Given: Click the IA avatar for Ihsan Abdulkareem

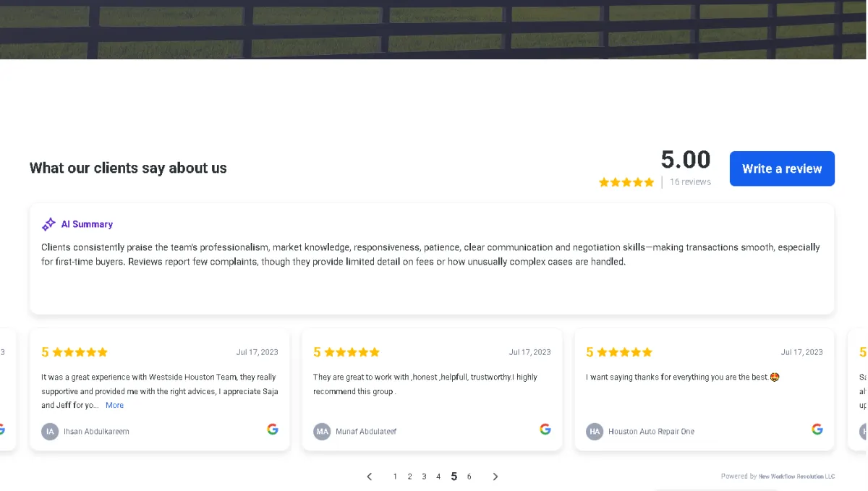Looking at the screenshot, I should (50, 432).
